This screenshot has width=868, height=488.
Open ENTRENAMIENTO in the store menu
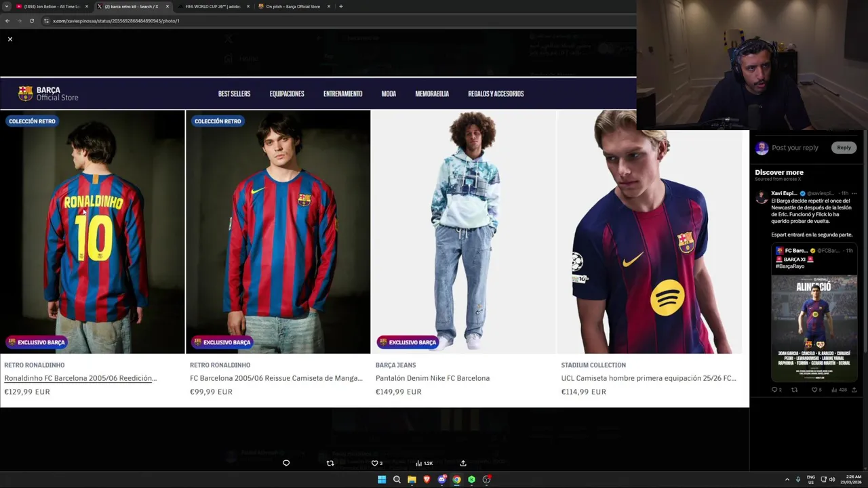pyautogui.click(x=342, y=94)
